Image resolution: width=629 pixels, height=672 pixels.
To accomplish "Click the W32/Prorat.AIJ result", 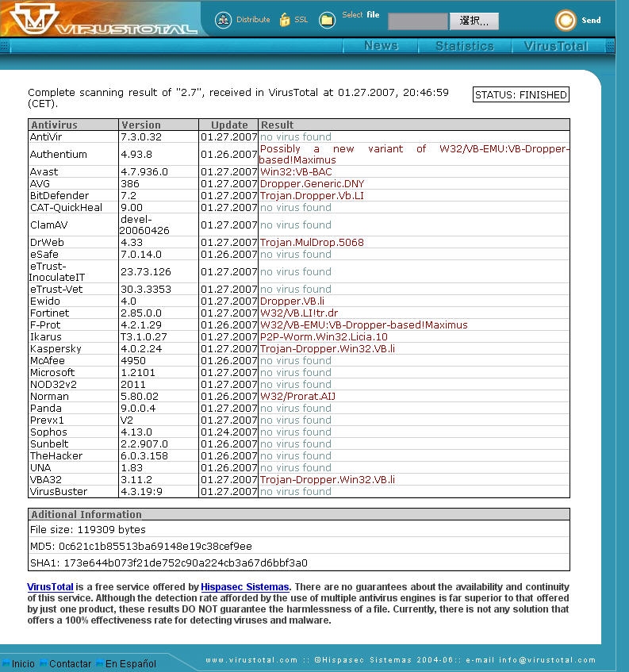I will click(297, 397).
